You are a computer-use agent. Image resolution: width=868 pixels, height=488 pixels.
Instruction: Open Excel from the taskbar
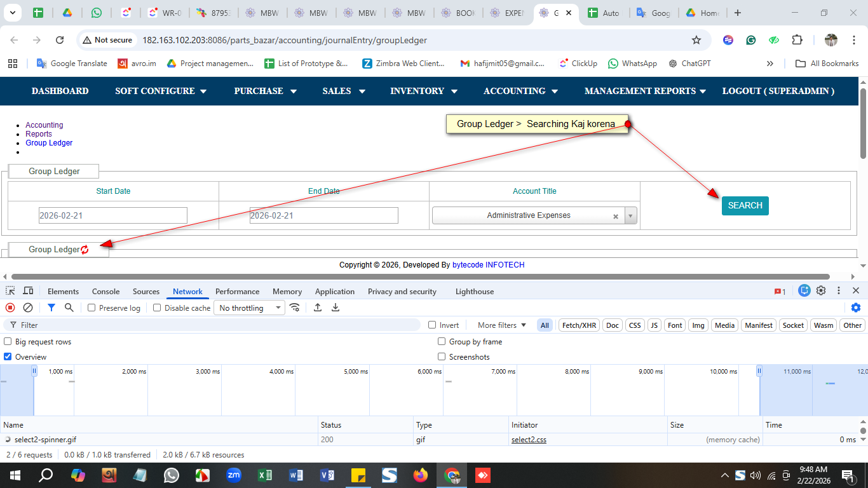coord(265,475)
